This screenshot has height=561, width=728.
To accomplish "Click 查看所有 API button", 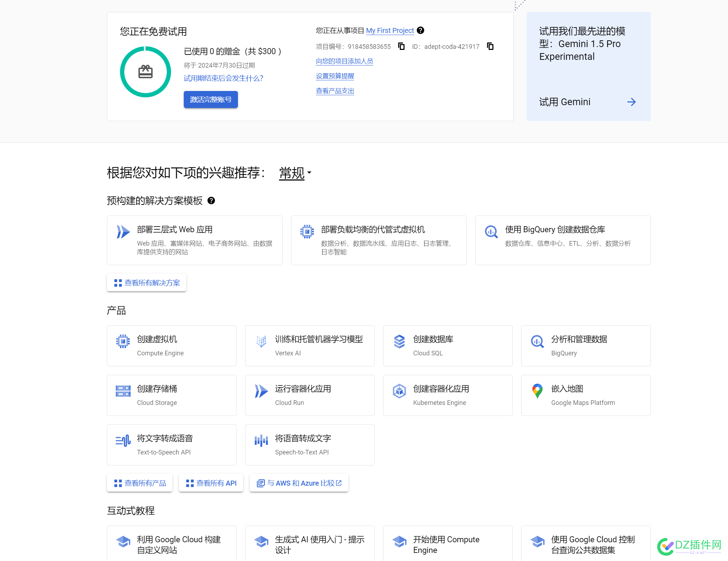I will pyautogui.click(x=211, y=483).
